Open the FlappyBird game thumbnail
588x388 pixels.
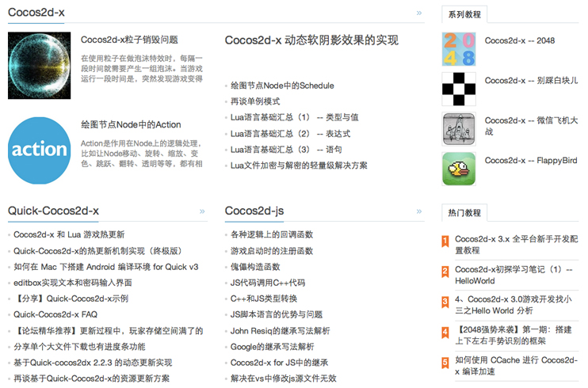click(x=459, y=169)
